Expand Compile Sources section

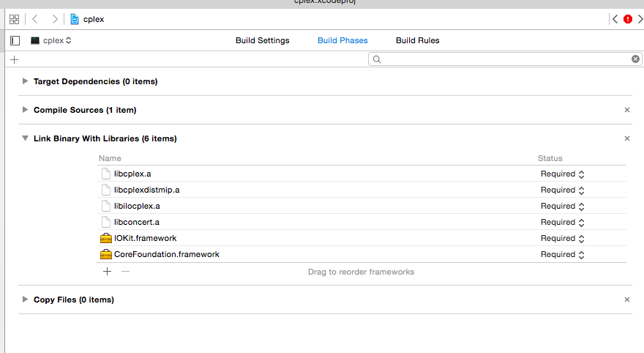coord(25,109)
